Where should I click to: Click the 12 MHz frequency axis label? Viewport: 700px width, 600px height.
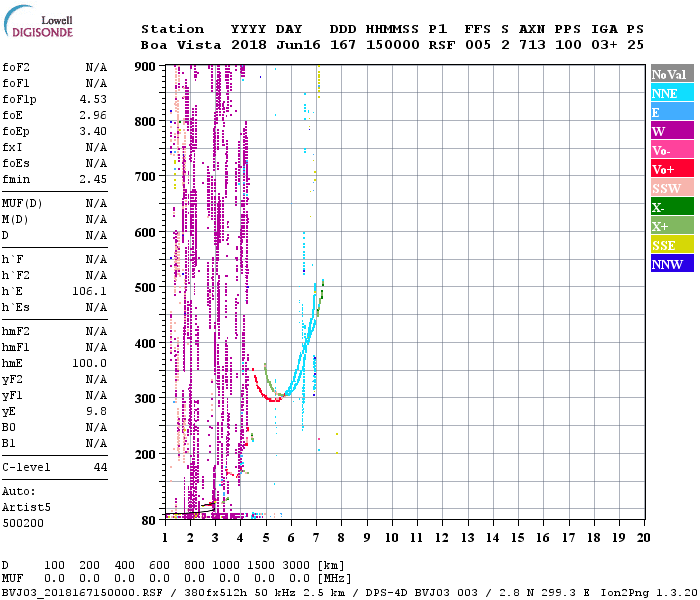(x=442, y=538)
